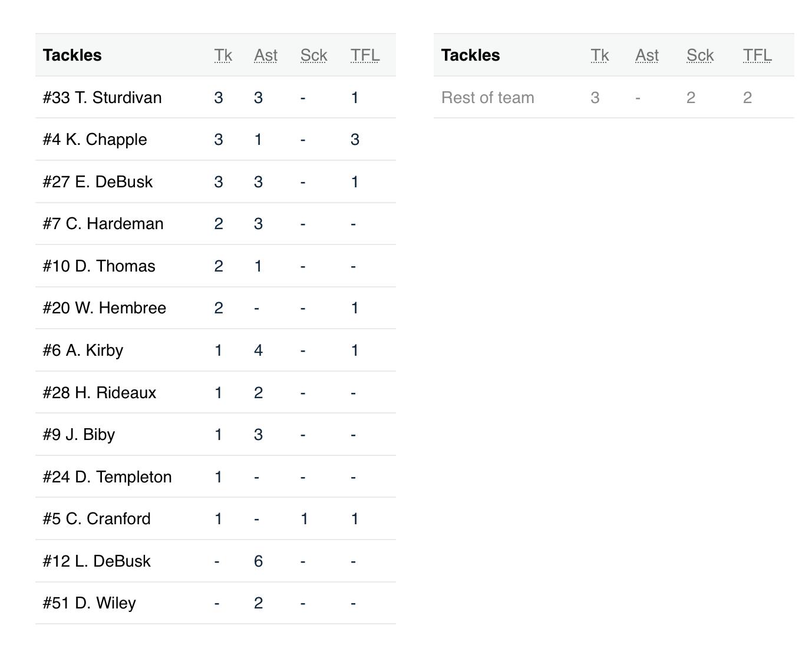Select #12 L. DeBusk entry

[x=97, y=561]
